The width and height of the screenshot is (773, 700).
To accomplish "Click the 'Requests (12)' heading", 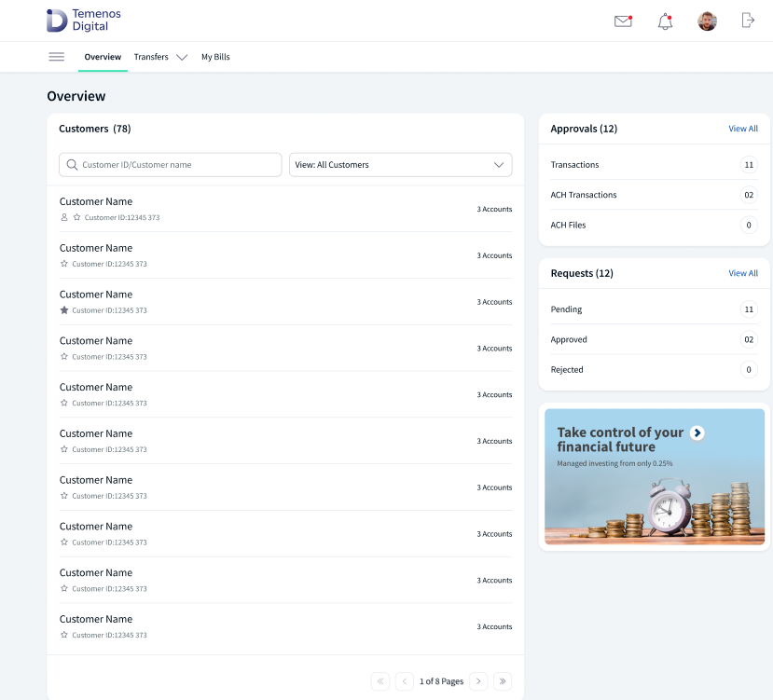I will pos(582,273).
